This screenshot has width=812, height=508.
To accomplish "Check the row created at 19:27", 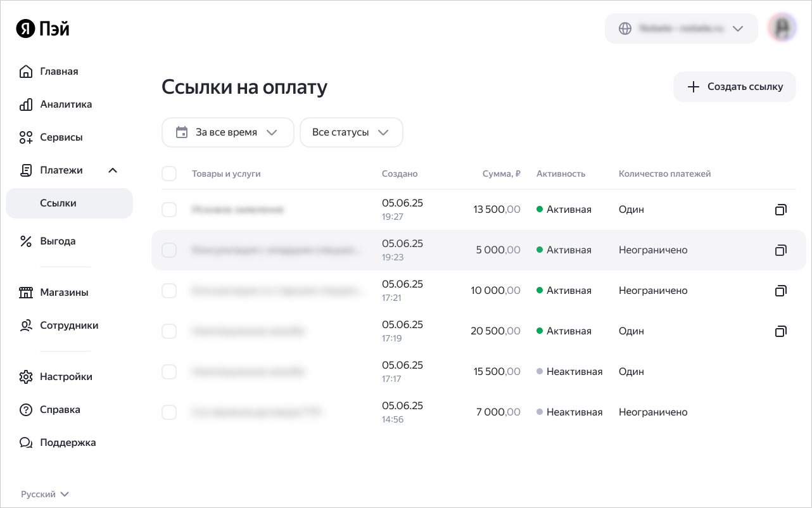I will coord(169,210).
